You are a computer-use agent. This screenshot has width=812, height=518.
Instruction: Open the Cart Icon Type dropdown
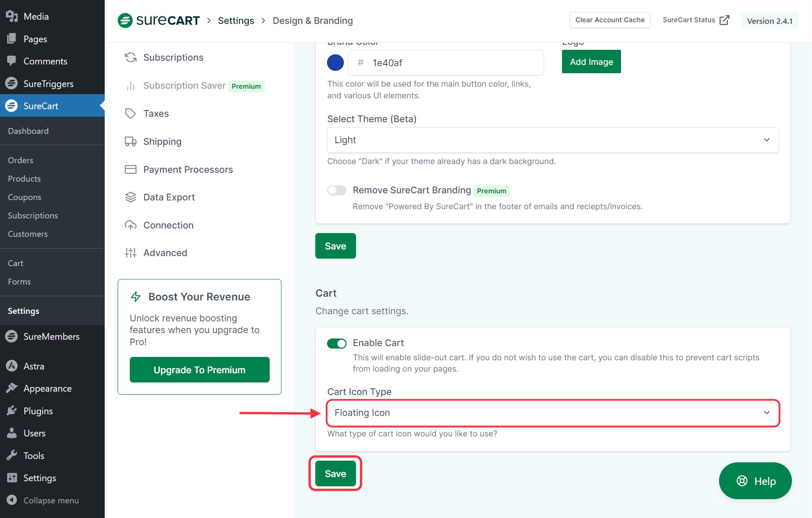552,413
